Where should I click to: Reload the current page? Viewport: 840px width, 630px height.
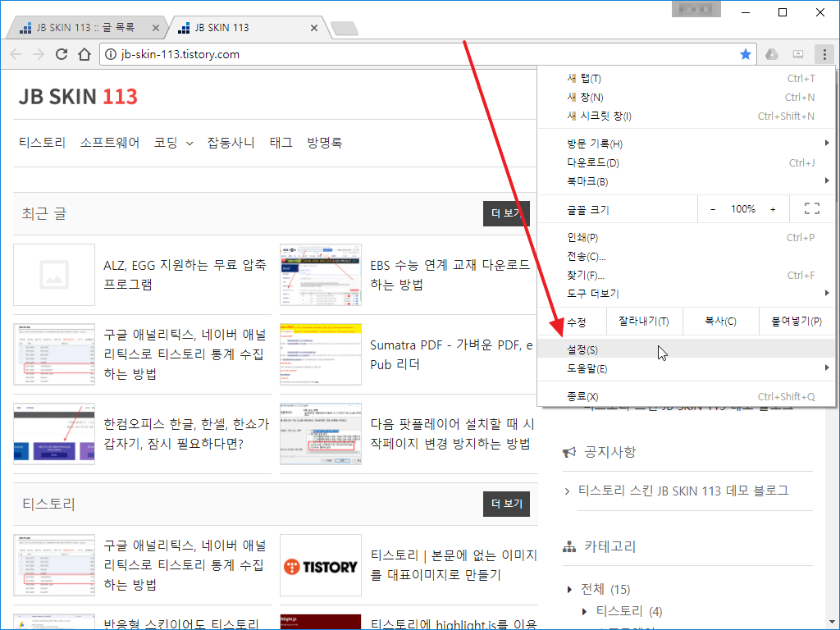[62, 54]
